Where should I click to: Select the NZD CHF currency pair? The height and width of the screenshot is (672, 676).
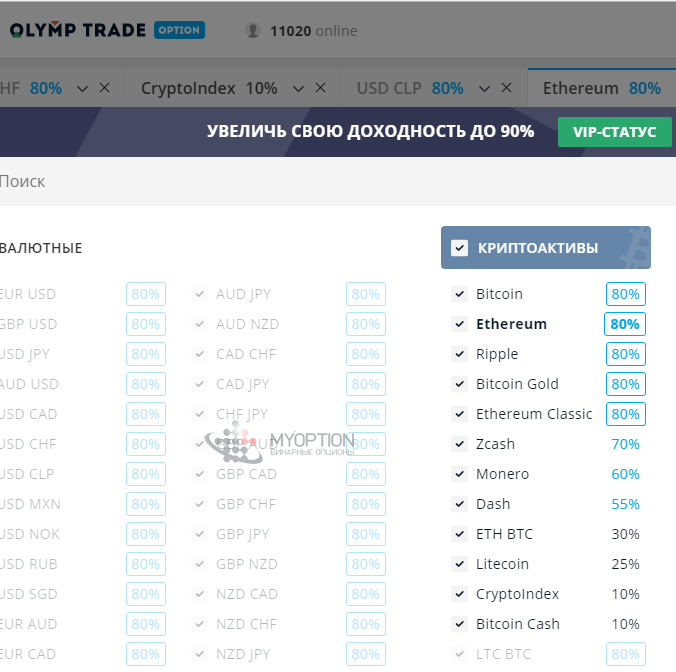(x=246, y=624)
